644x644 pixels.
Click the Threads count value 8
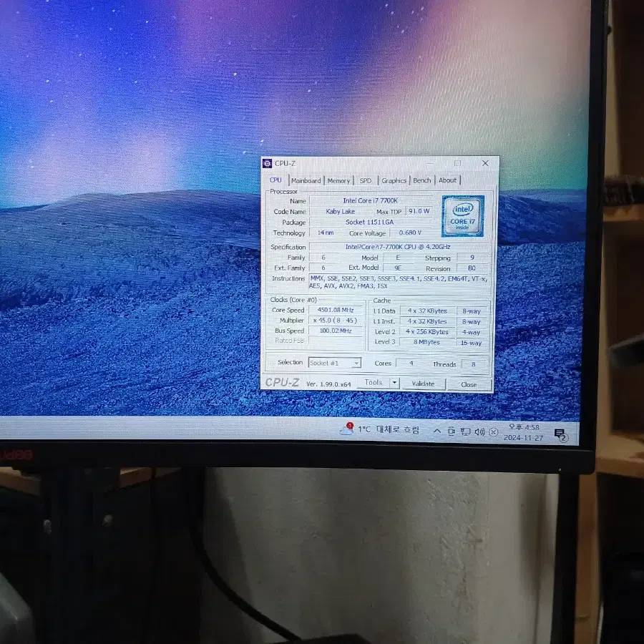tap(474, 364)
